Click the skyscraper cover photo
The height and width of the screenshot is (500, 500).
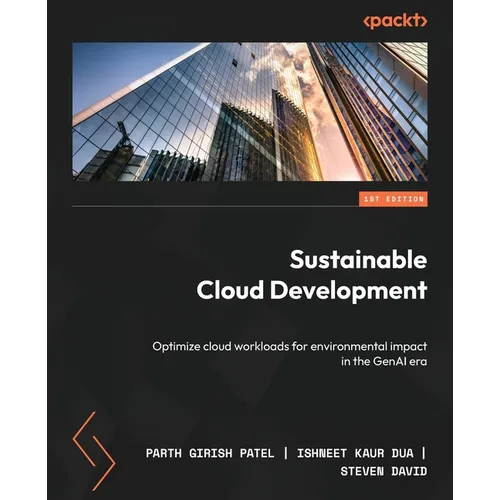click(250, 112)
